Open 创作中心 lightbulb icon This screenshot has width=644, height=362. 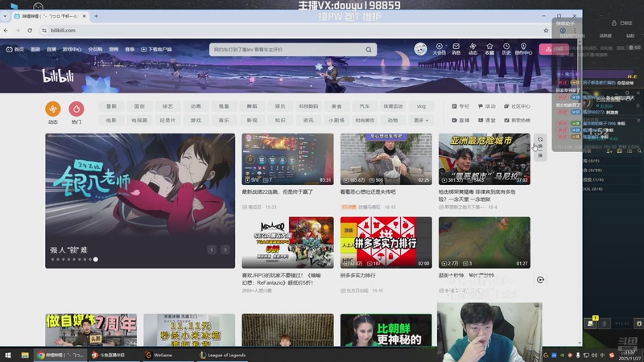[x=523, y=49]
